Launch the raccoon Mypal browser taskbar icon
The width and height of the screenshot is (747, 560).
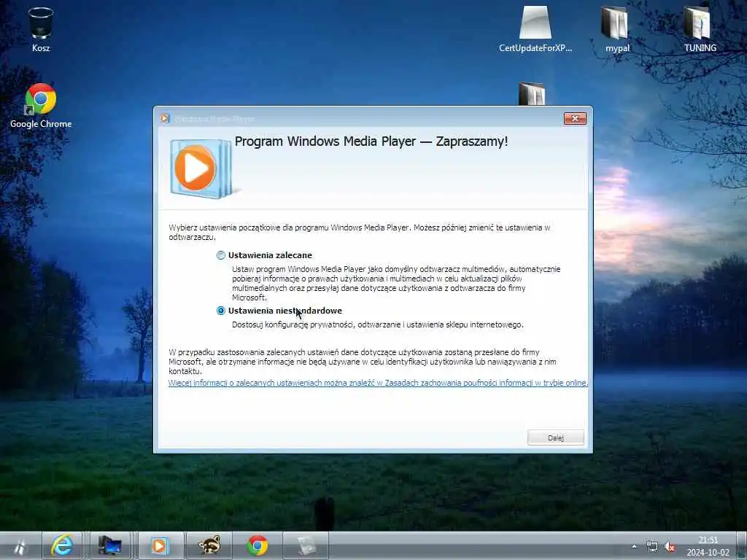209,545
